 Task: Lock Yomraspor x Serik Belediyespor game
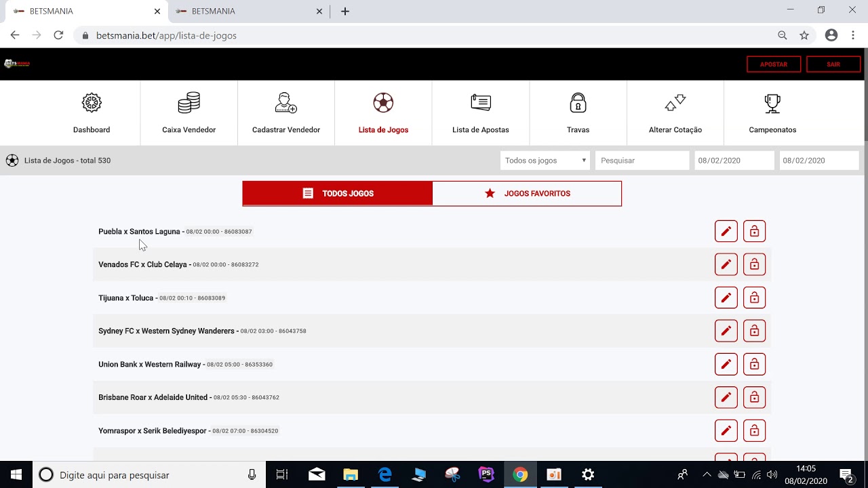754,430
